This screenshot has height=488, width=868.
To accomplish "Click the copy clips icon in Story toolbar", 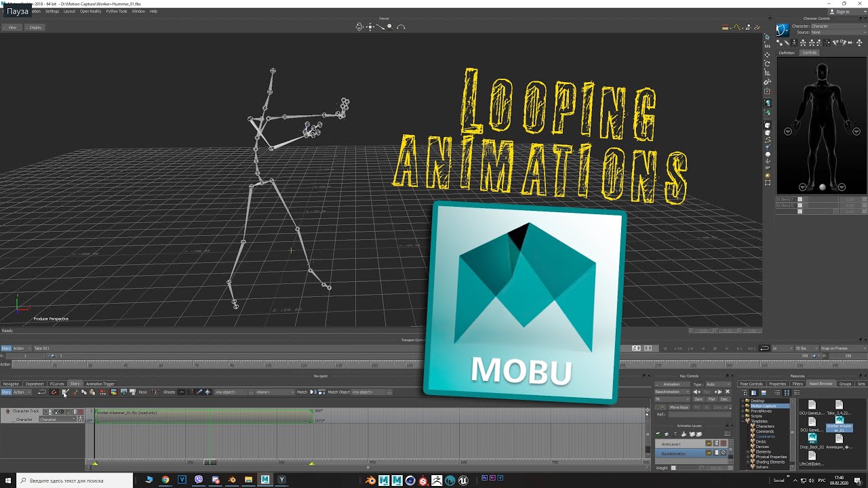I will point(83,392).
